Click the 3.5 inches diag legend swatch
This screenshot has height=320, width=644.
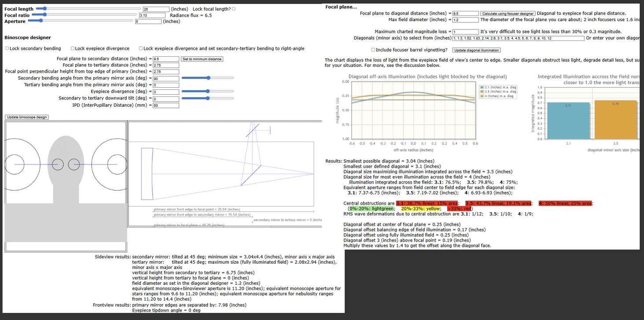click(x=482, y=92)
